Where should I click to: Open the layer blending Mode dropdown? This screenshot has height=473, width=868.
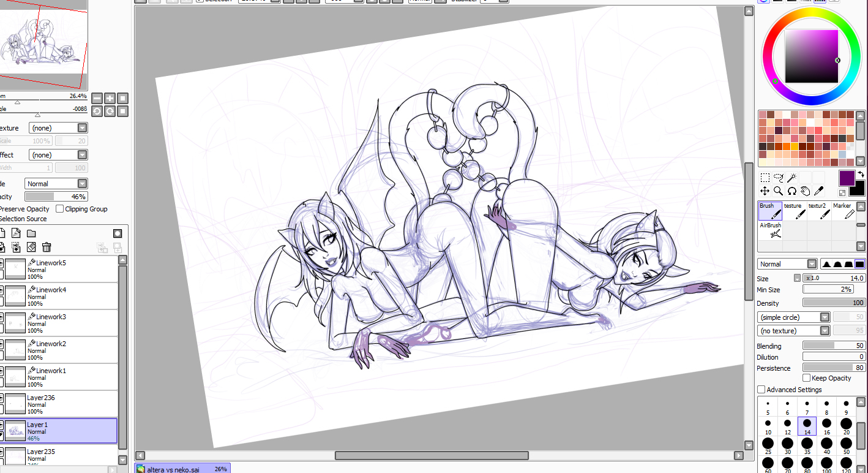pos(56,184)
